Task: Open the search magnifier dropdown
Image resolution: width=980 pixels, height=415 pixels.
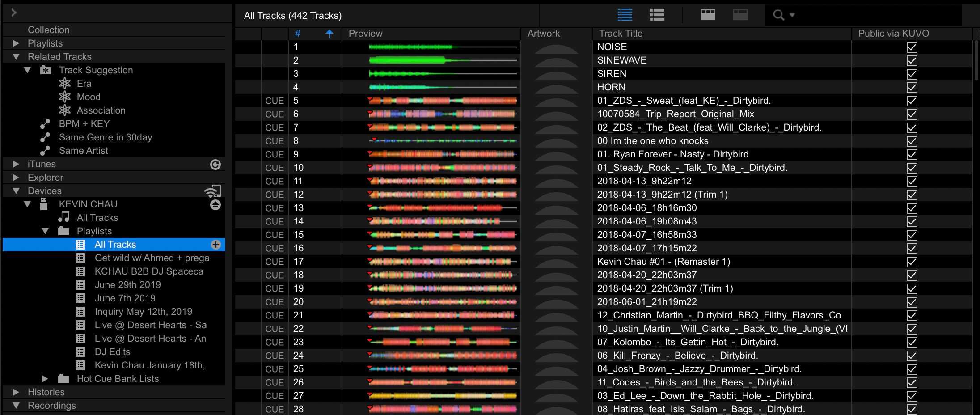Action: 783,15
